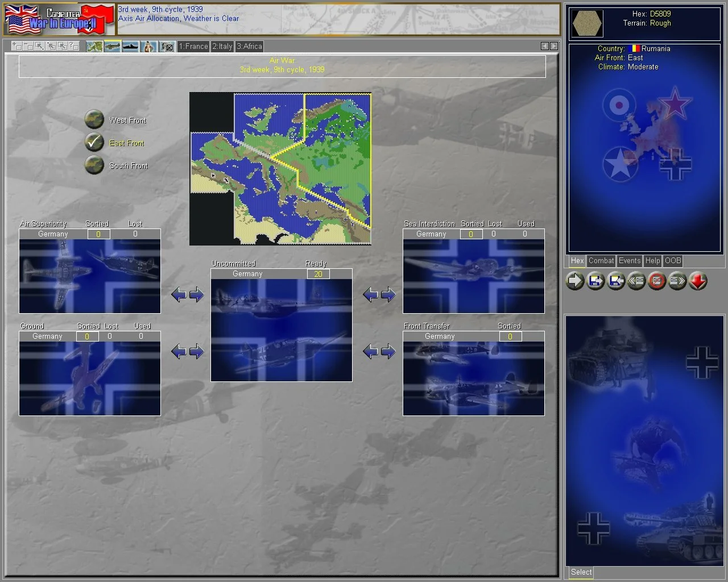Move aircraft from Uncommitted to Sea Interdiction
Viewport: 728px width, 582px height.
(x=388, y=294)
